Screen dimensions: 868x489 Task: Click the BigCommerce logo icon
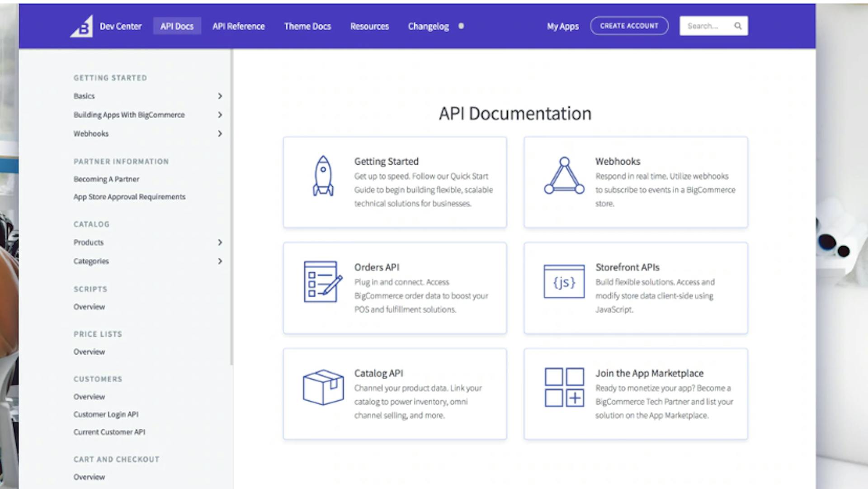pos(82,26)
